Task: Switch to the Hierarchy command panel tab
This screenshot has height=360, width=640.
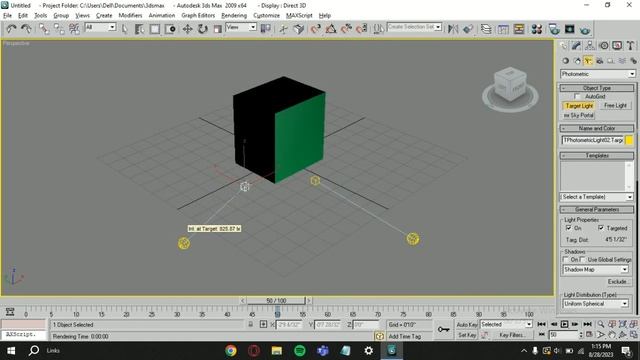Action: pos(590,46)
